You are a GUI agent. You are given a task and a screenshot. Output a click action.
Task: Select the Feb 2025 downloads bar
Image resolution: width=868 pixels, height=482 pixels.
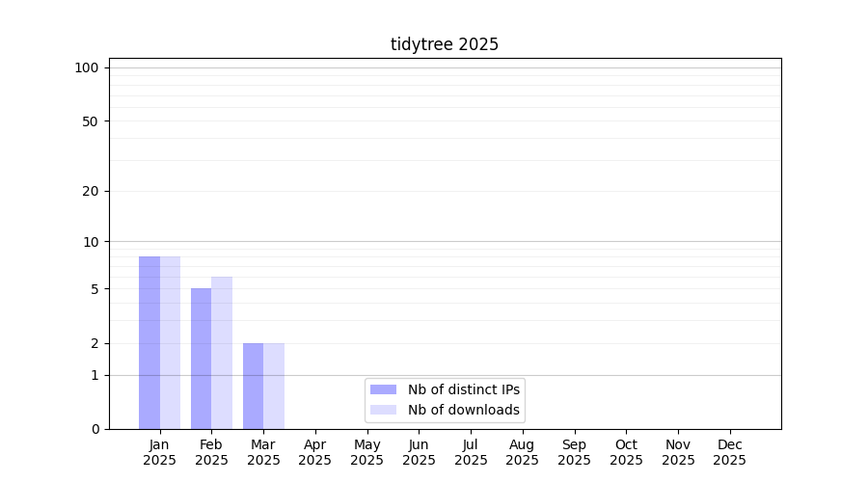pos(222,353)
